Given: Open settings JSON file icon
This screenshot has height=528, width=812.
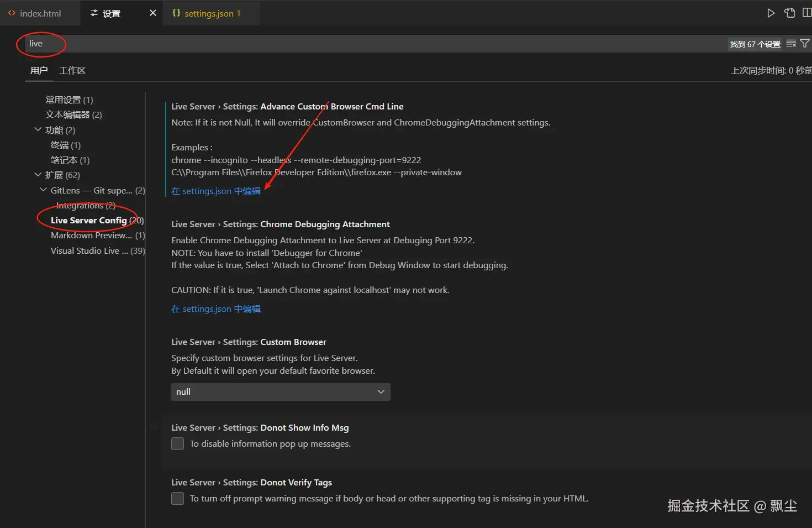Looking at the screenshot, I should (790, 13).
